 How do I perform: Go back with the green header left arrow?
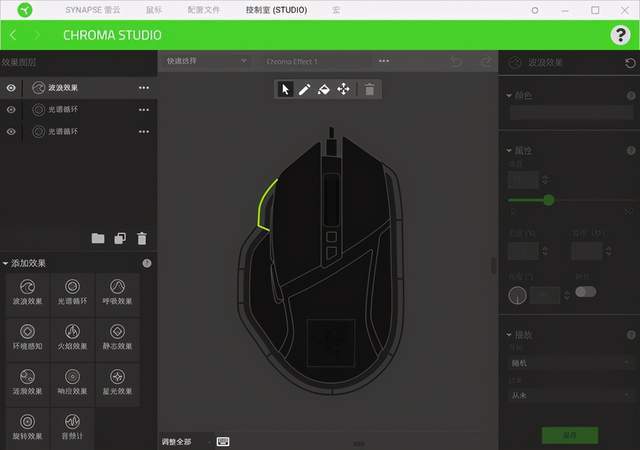pyautogui.click(x=13, y=35)
